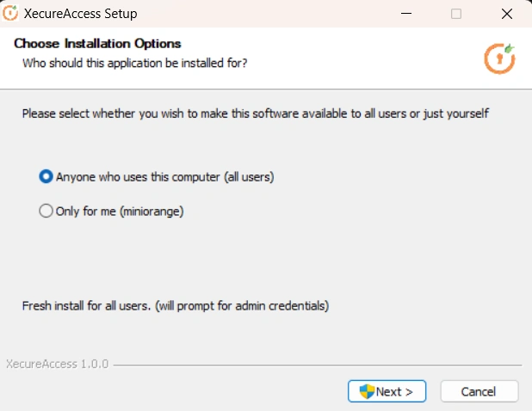Click the orange XecureAccess logo in header
532x411 pixels.
499,58
